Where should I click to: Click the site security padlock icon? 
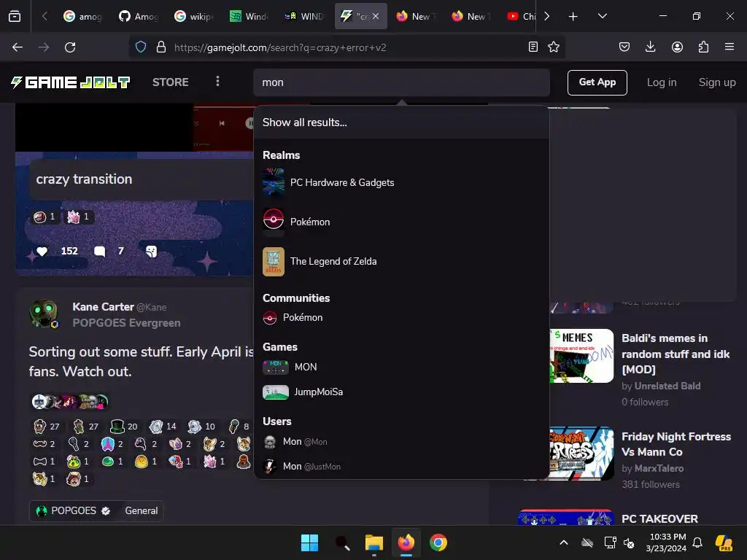(161, 47)
